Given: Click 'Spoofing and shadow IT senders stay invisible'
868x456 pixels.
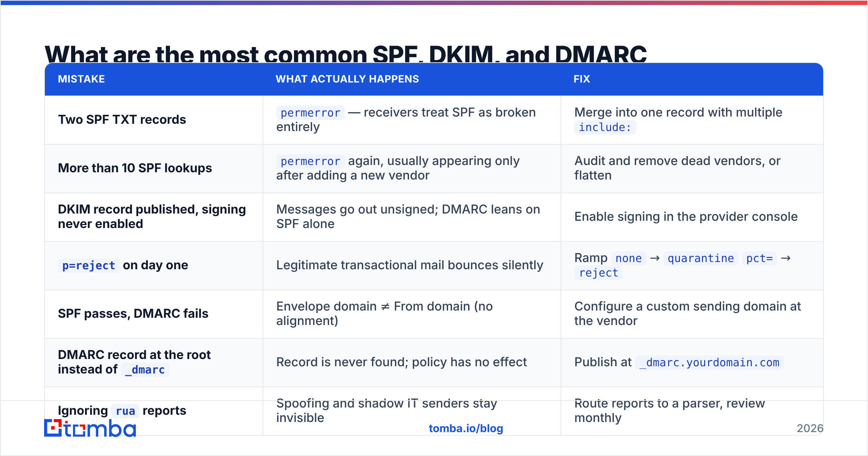Looking at the screenshot, I should (x=387, y=410).
